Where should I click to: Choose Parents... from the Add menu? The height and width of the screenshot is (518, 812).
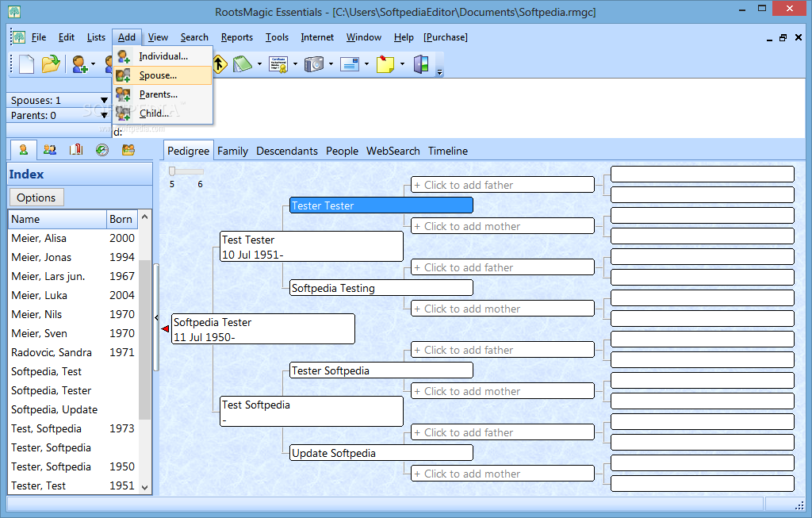click(163, 94)
